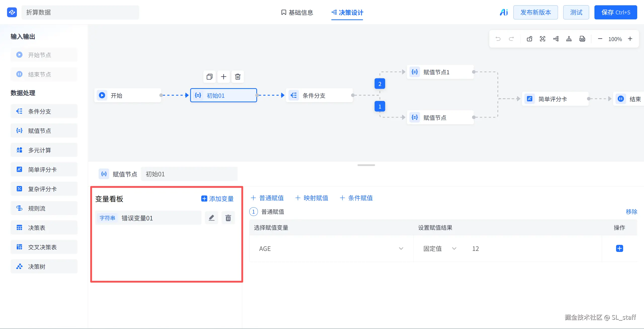Select the 简单评分卡 node on canvas
Image resolution: width=644 pixels, height=329 pixels.
[555, 99]
